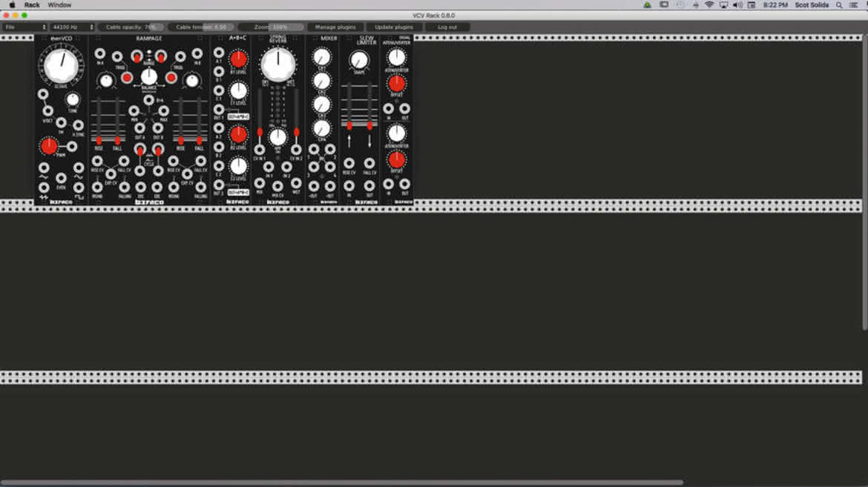Image resolution: width=868 pixels, height=487 pixels.
Task: Click the Manage plugins button
Action: (x=335, y=27)
